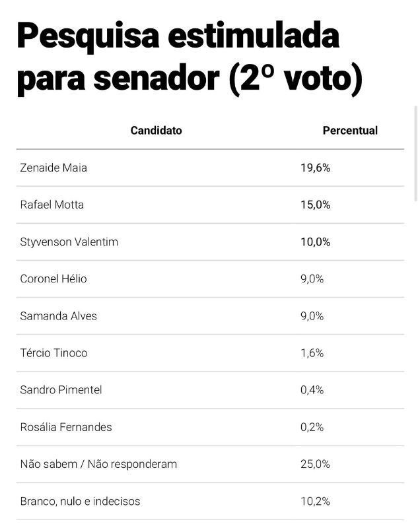Click the vertical scrollbar on right edge
Viewport: 420px width, 528px height.
416,153
